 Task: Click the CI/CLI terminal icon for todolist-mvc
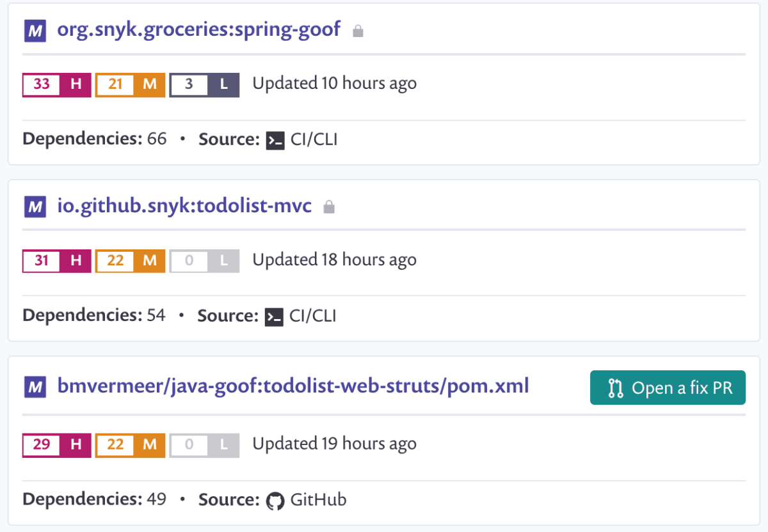point(273,317)
